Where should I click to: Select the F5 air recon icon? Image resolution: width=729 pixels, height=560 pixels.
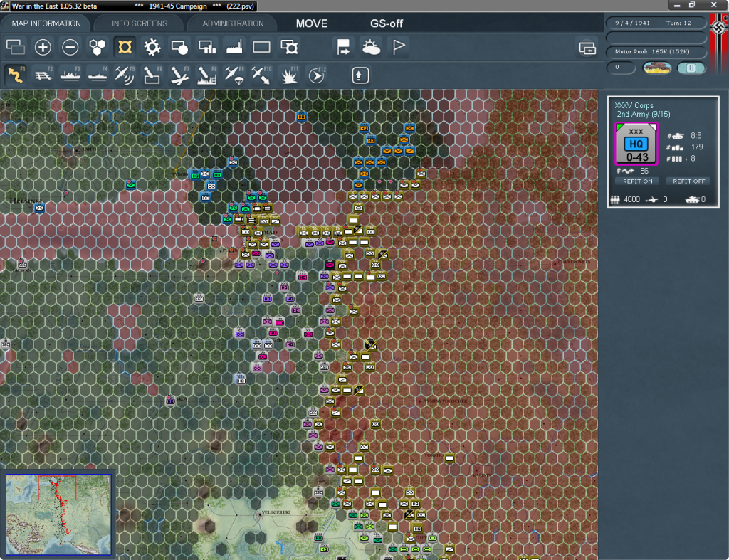point(125,75)
